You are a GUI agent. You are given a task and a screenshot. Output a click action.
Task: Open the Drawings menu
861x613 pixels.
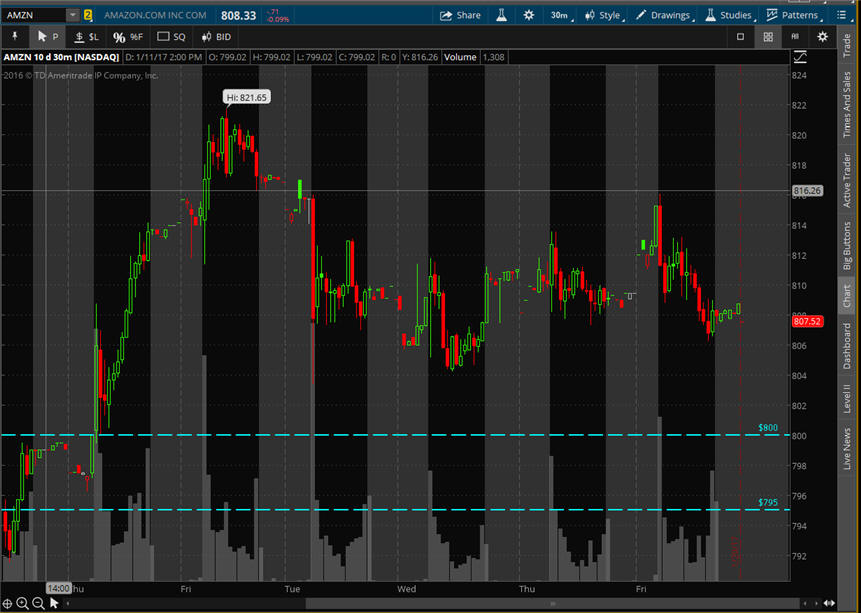tap(664, 15)
